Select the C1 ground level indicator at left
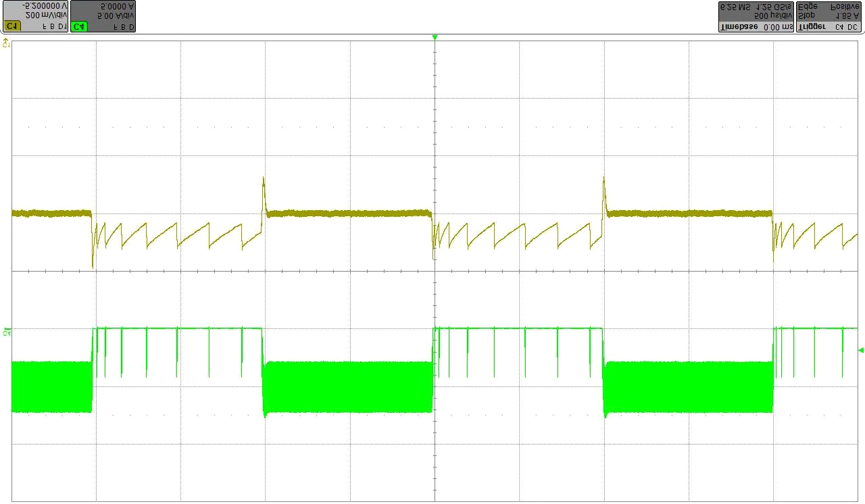 [x=7, y=43]
